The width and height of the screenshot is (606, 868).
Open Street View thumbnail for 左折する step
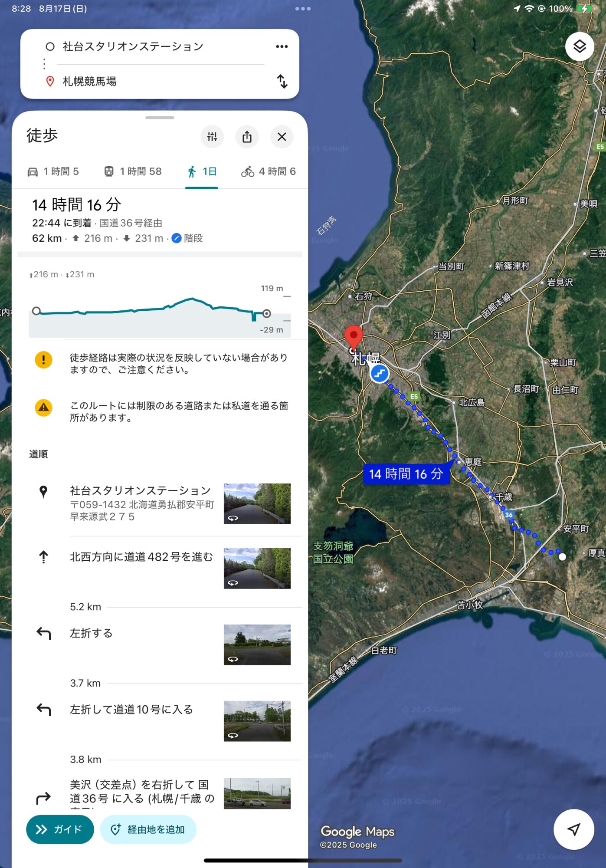pos(257,645)
